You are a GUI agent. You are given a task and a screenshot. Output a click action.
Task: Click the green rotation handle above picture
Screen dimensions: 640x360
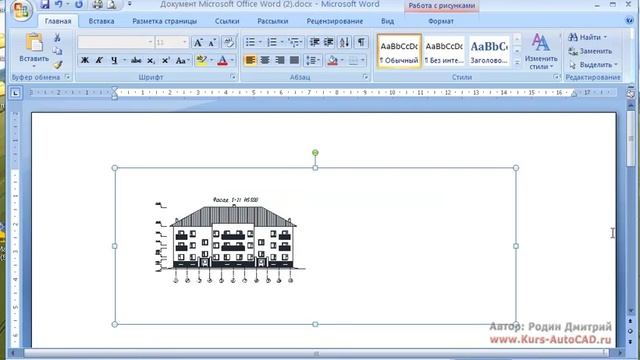point(315,153)
